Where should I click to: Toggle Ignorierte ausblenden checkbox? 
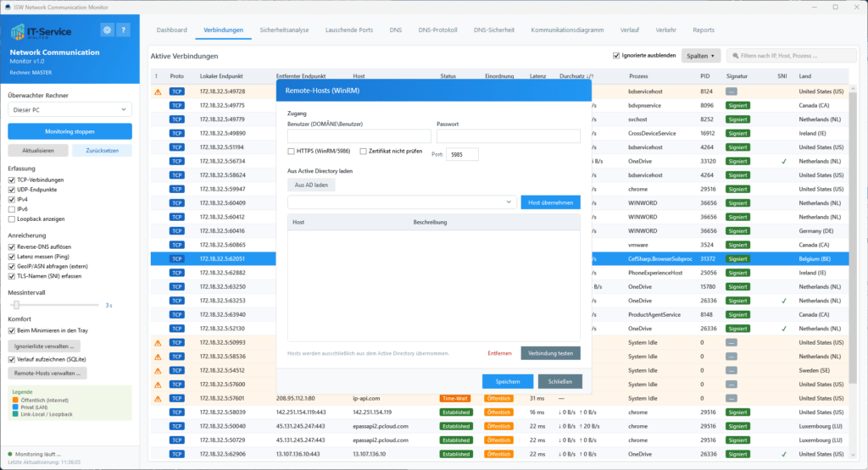[616, 56]
